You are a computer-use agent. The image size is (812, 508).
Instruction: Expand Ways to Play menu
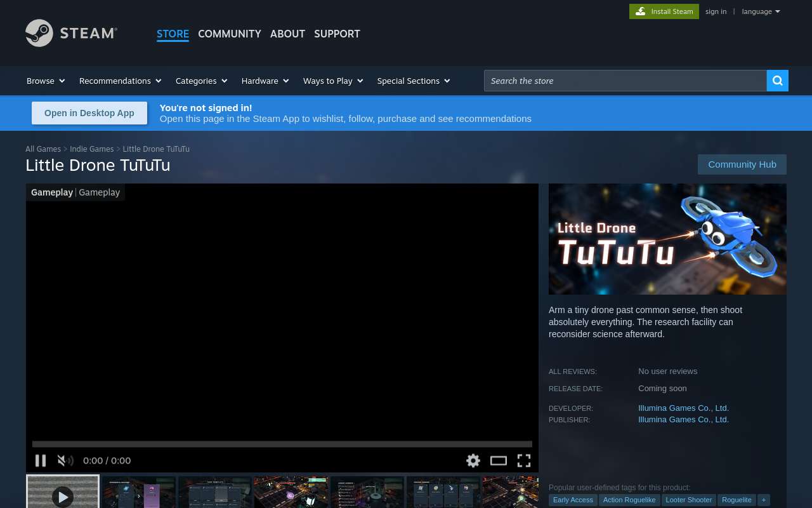pos(333,81)
